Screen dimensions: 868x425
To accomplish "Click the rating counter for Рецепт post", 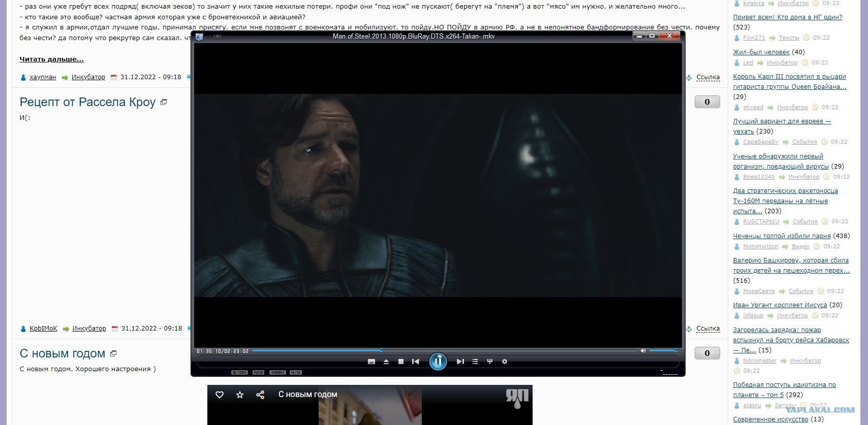I will point(707,102).
